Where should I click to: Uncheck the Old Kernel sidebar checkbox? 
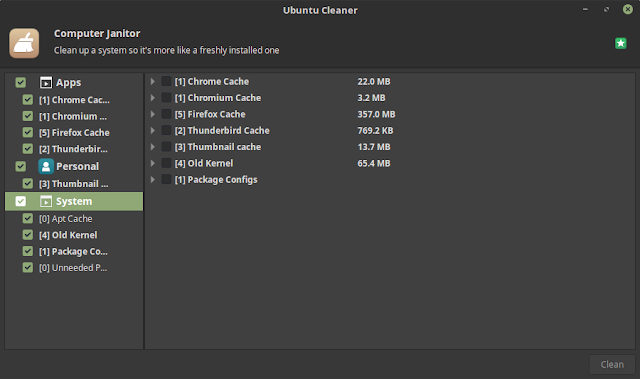click(x=28, y=235)
